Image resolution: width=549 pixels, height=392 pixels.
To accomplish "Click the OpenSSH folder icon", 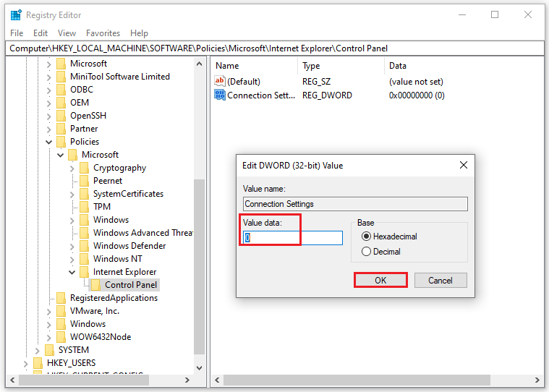I will pyautogui.click(x=61, y=116).
